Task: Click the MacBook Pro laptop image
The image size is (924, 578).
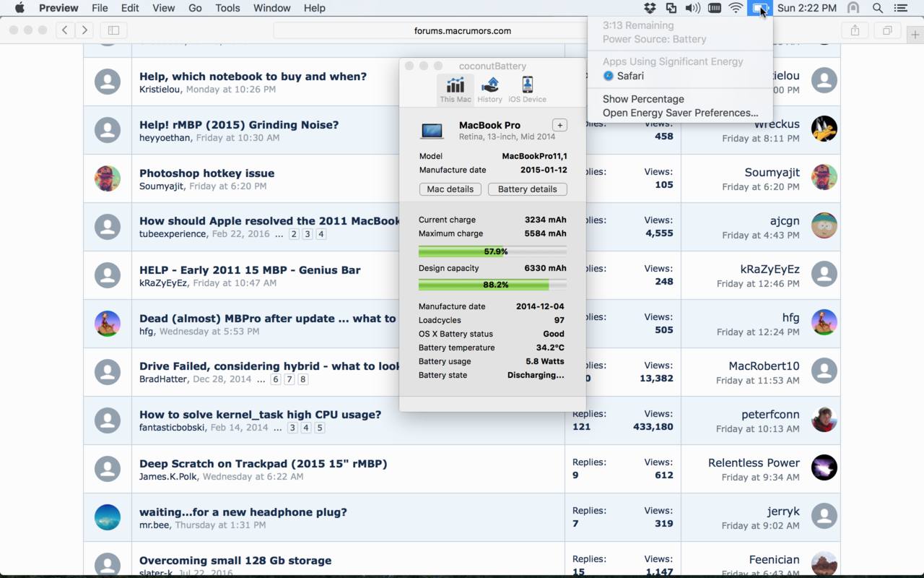Action: (432, 131)
